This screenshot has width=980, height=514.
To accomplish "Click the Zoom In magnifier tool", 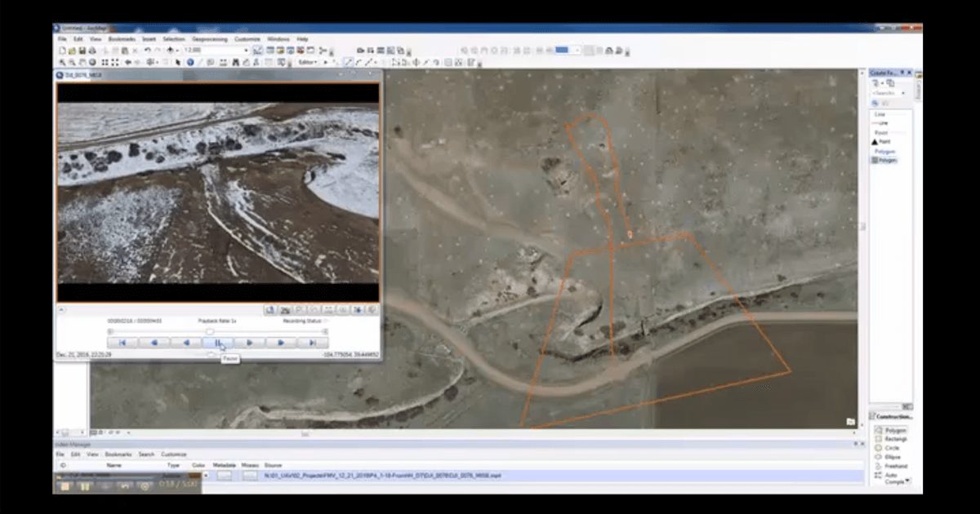I will (x=61, y=62).
